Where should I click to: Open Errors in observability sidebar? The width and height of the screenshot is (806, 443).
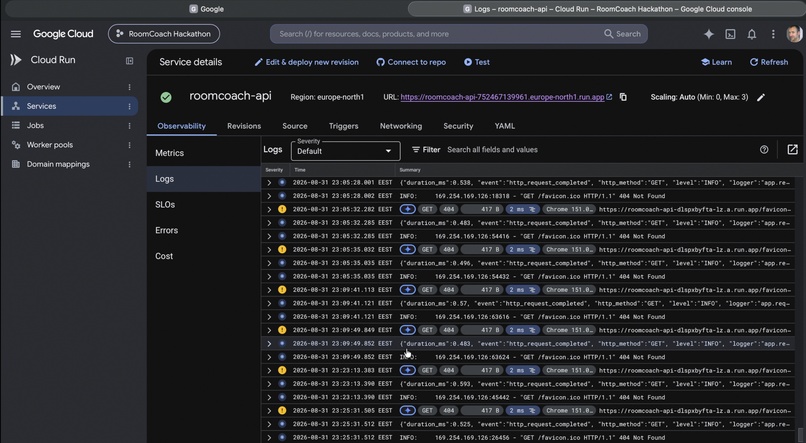[204, 230]
